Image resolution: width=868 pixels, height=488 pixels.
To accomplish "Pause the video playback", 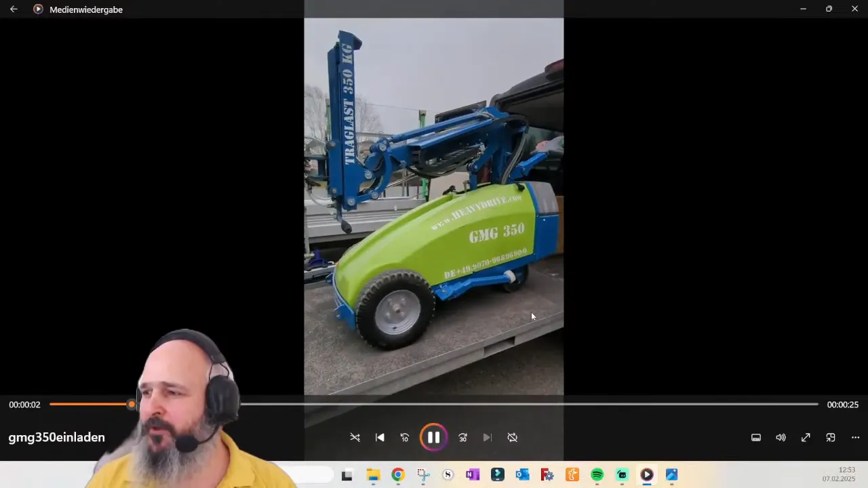I will point(433,437).
